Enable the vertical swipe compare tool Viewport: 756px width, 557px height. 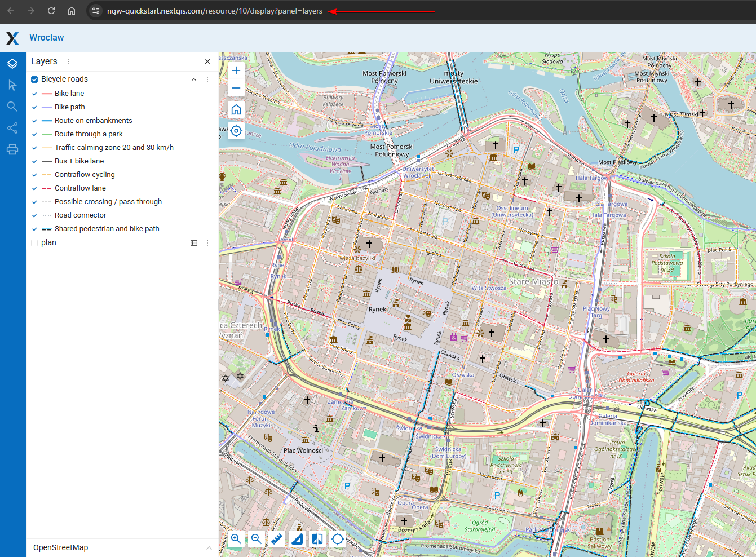(x=317, y=539)
